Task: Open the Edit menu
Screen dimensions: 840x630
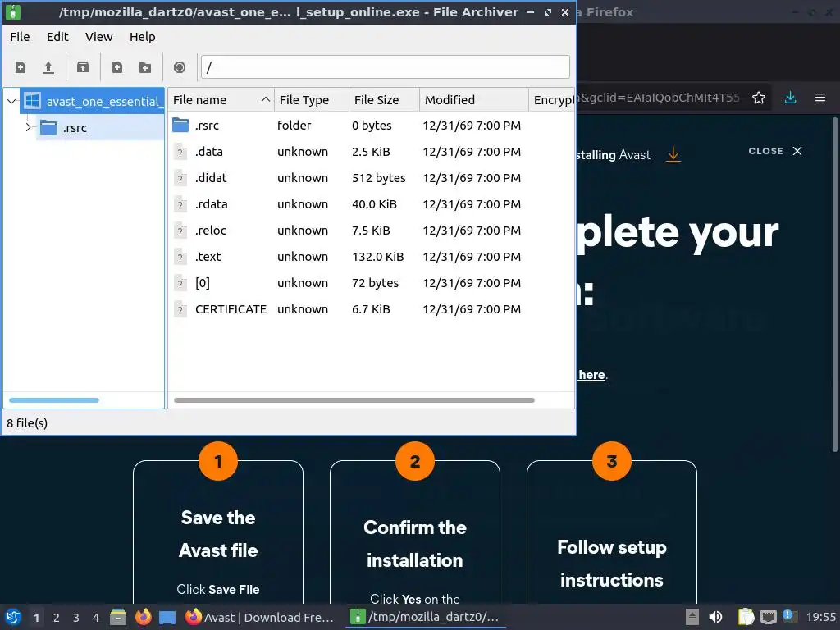Action: [x=57, y=37]
